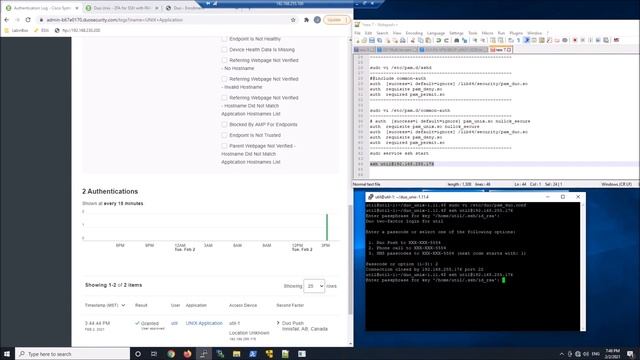Click the Notepad++ Copy icon

420,40
